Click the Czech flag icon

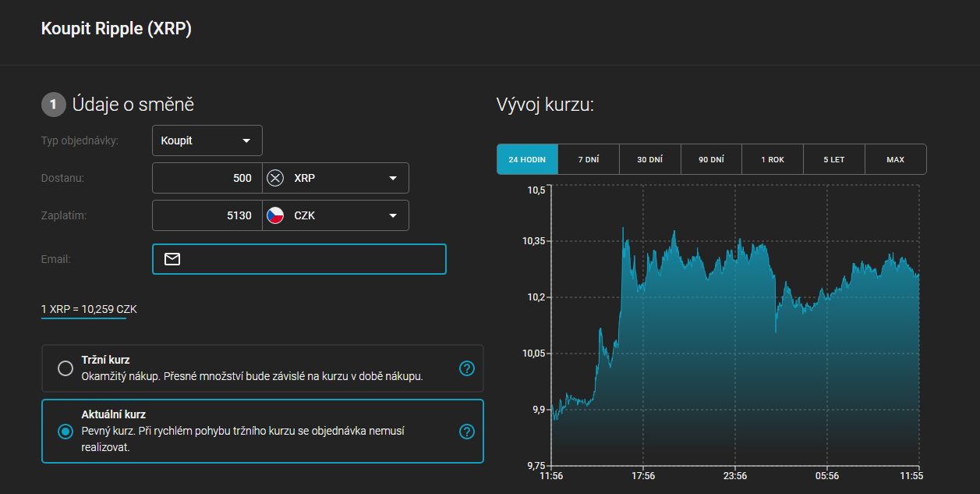pos(275,215)
